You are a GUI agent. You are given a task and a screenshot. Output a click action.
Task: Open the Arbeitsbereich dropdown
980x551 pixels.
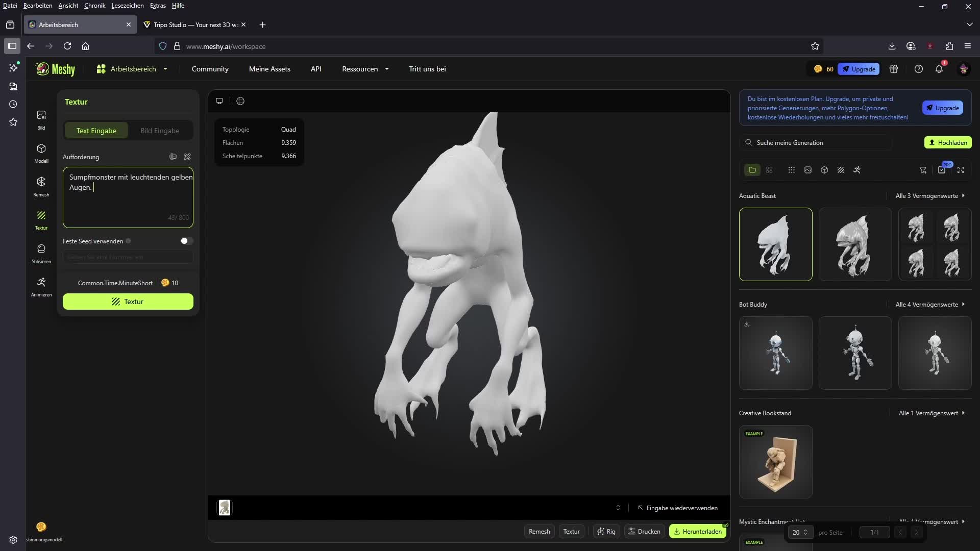pos(132,69)
